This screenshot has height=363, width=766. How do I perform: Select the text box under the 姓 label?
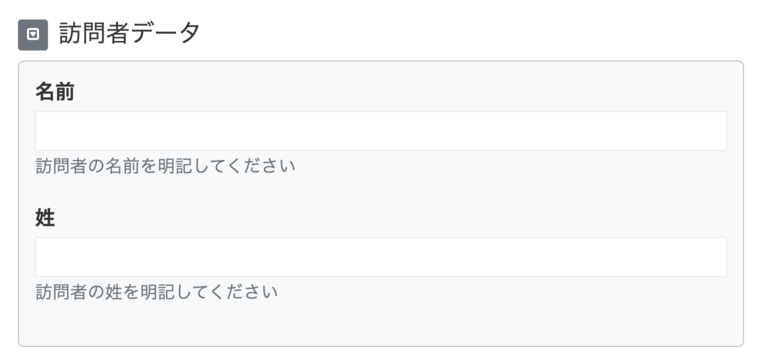381,257
